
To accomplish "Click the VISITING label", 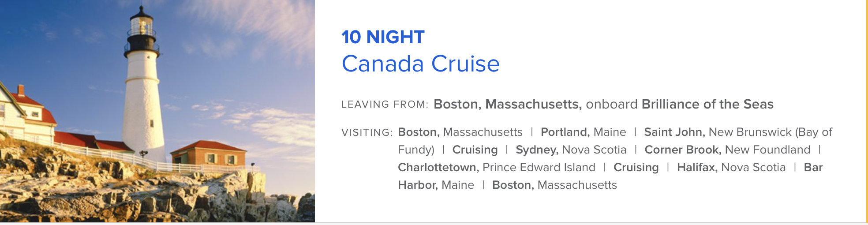I will coord(367,132).
